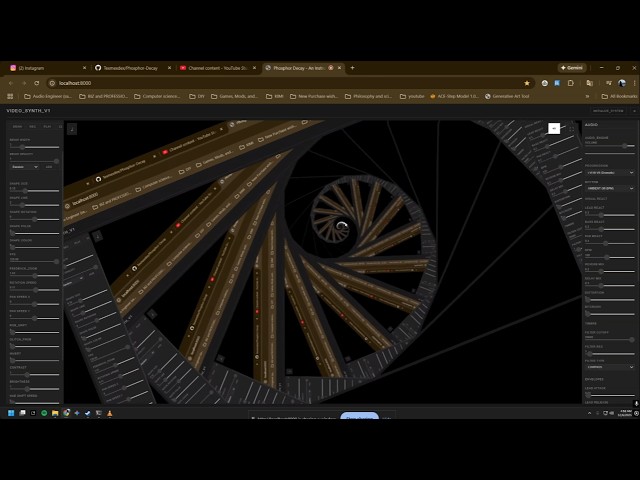Viewport: 640px width, 480px height.
Task: Open the Chrome profile avatar
Action: click(x=622, y=83)
